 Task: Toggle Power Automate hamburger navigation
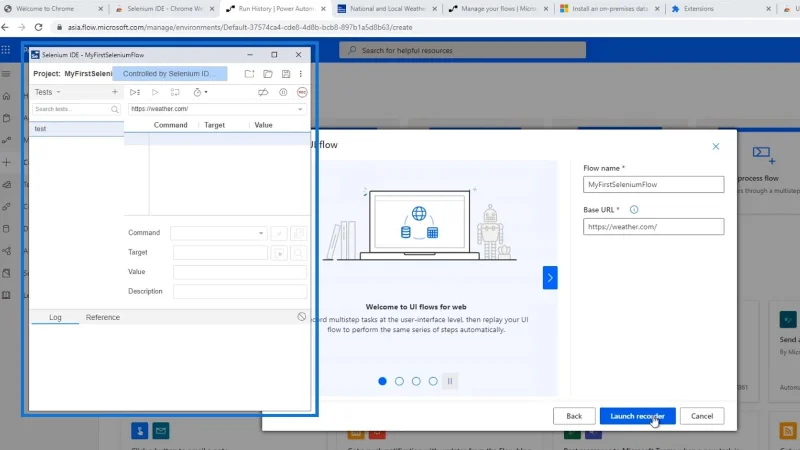point(6,74)
